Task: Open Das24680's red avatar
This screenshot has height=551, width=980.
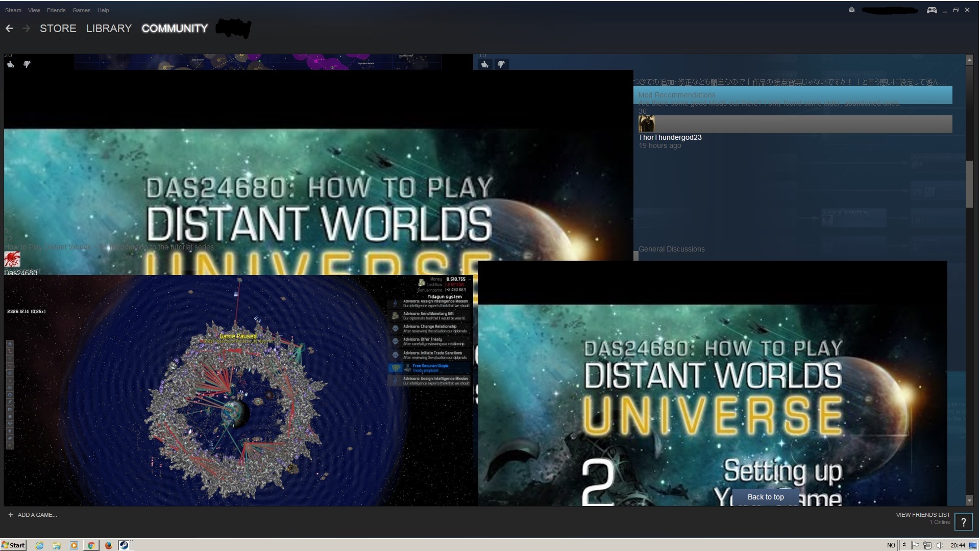Action: tap(12, 259)
